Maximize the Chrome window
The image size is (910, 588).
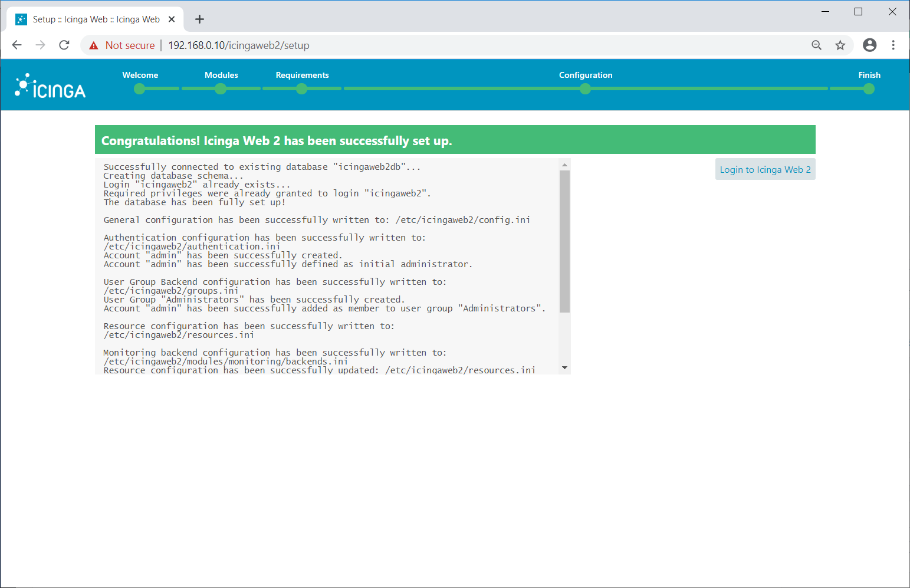coord(859,12)
